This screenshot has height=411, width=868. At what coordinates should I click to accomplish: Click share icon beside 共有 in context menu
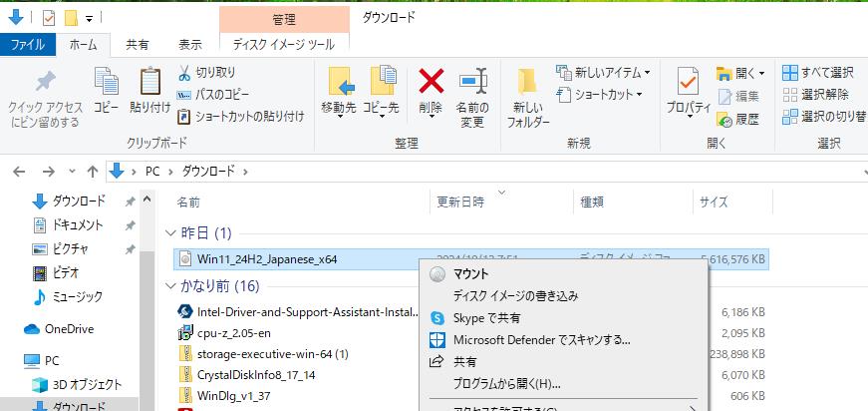point(437,362)
